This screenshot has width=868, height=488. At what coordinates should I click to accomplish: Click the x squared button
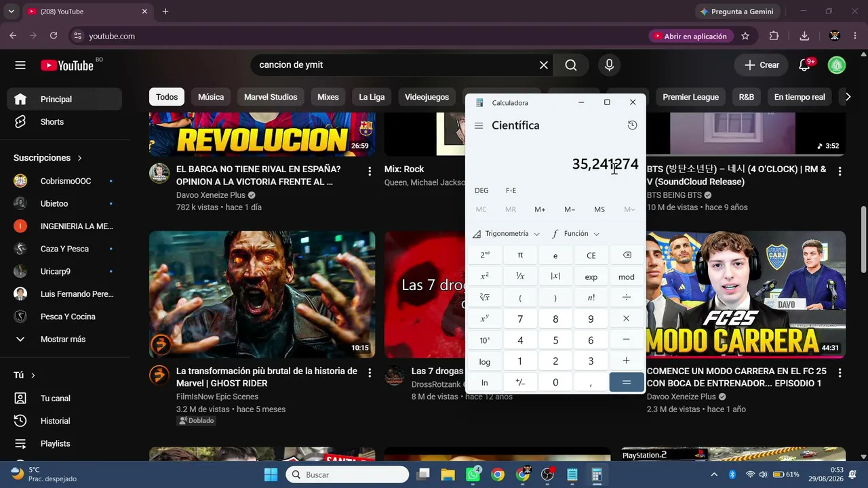click(485, 277)
